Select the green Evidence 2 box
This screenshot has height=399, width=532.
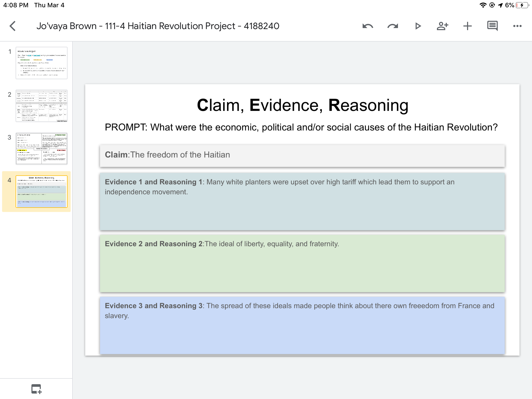302,263
